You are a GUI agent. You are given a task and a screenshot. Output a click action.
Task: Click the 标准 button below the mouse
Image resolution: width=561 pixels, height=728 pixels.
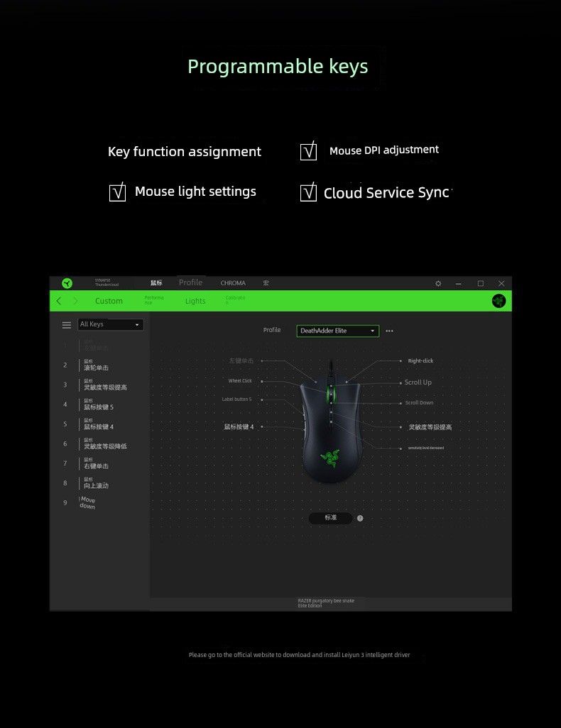[x=330, y=518]
